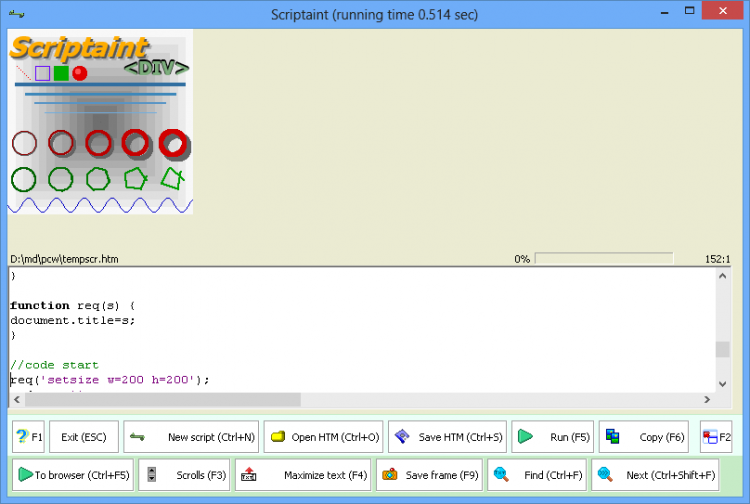Open help with the F1 button
This screenshot has width=750, height=504.
coord(28,437)
